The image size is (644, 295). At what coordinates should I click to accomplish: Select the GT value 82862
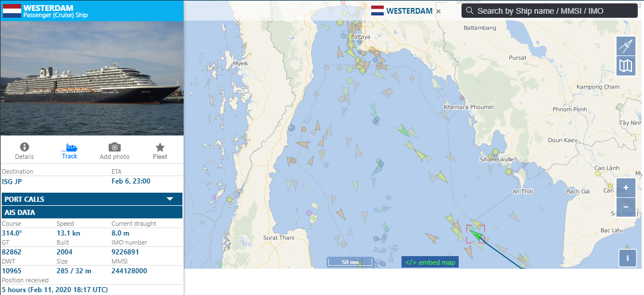(x=11, y=252)
